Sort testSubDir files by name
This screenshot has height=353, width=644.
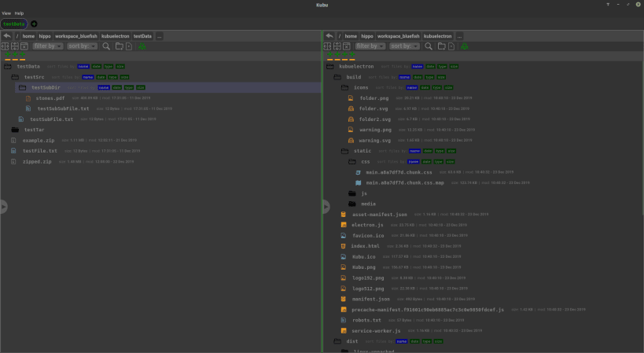104,87
